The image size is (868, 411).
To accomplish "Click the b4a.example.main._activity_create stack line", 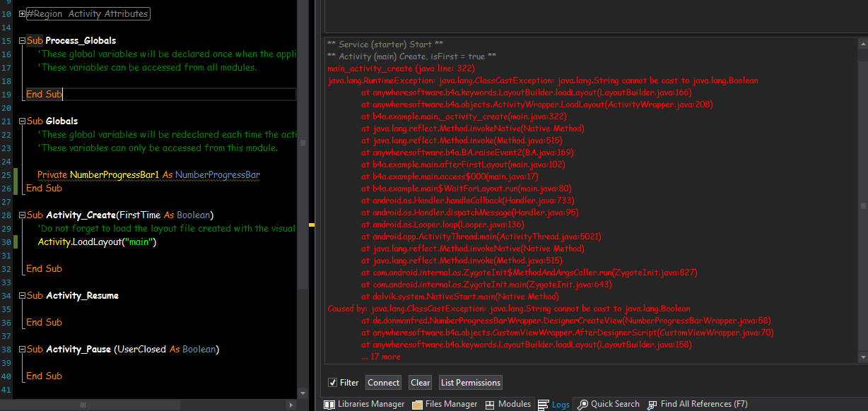I will tap(464, 117).
